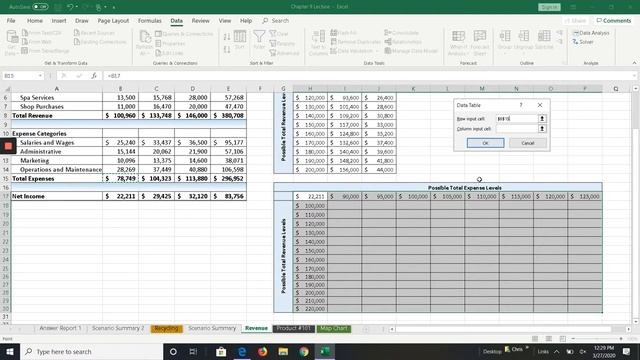Open Data Table dialog help
This screenshot has width=640, height=360.
(x=521, y=105)
